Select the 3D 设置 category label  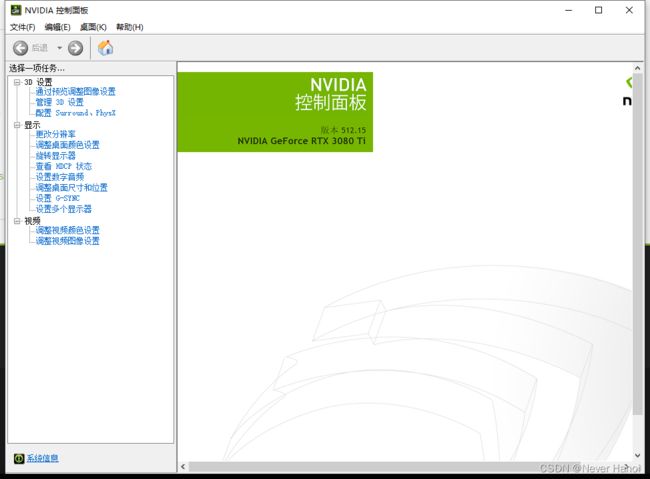point(38,82)
